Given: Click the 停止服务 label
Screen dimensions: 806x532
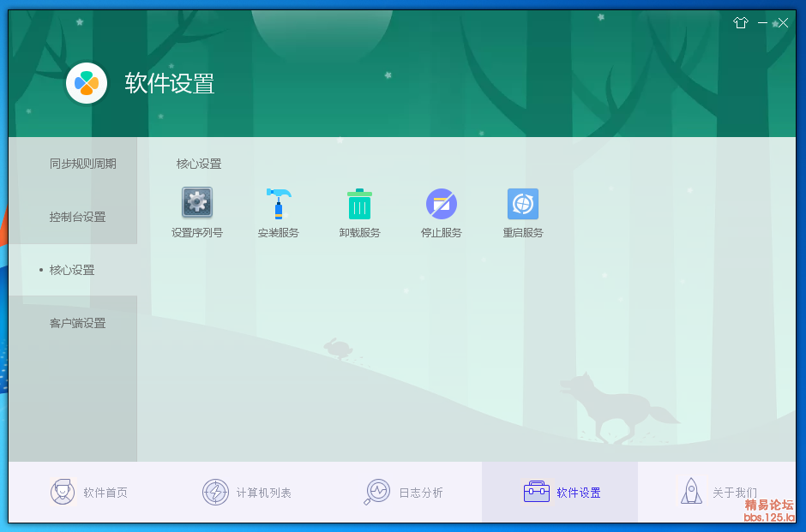Looking at the screenshot, I should coord(441,233).
